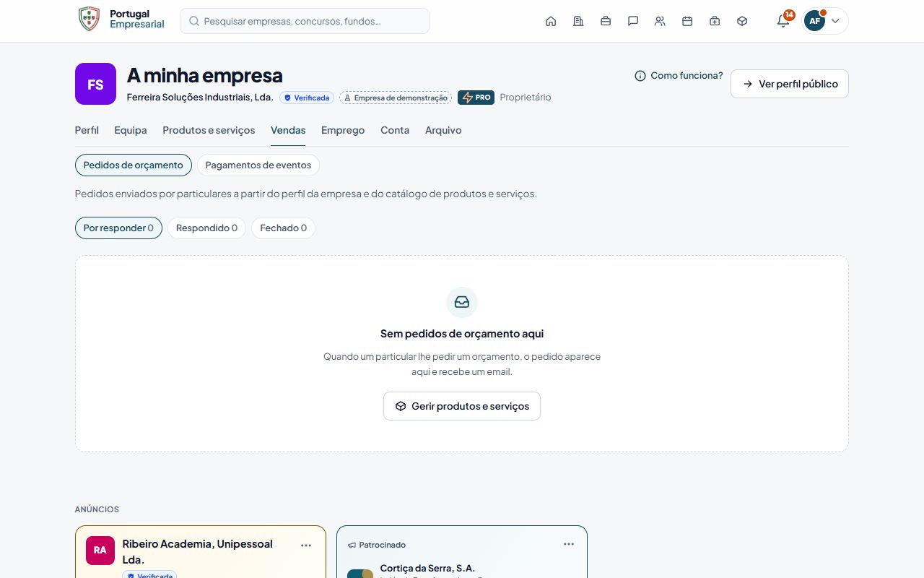This screenshot has height=578, width=924.
Task: Click the inbox icon in empty state
Action: pyautogui.click(x=462, y=302)
